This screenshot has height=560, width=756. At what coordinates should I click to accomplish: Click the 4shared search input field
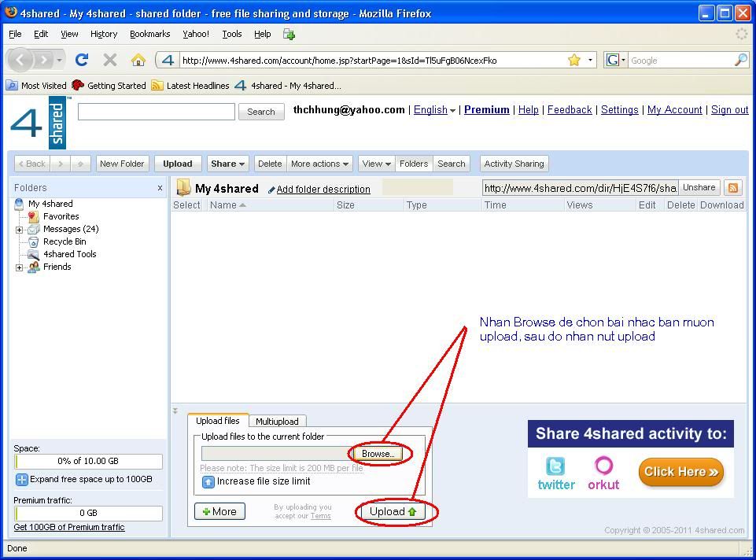pyautogui.click(x=157, y=112)
